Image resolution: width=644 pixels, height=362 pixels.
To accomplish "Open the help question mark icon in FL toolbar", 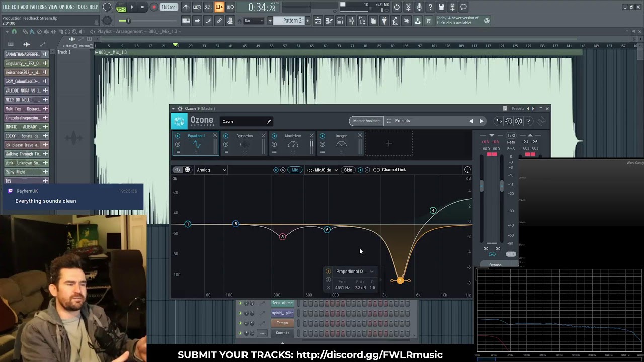I will pyautogui.click(x=430, y=7).
